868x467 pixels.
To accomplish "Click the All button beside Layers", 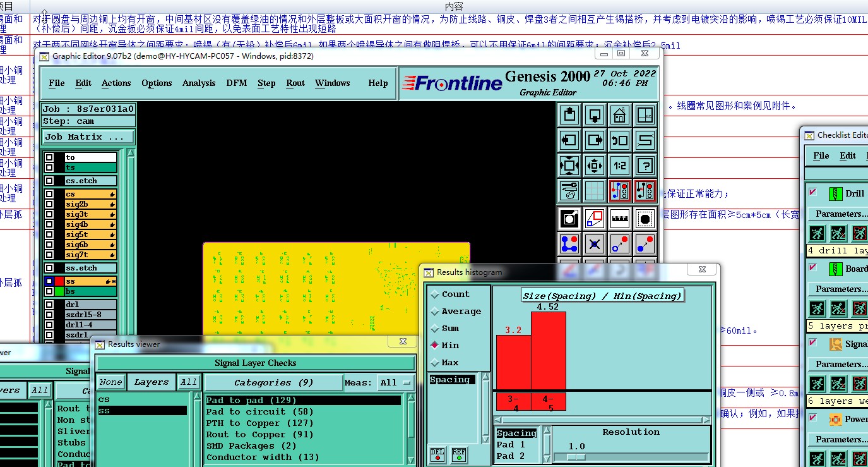I will (x=189, y=382).
